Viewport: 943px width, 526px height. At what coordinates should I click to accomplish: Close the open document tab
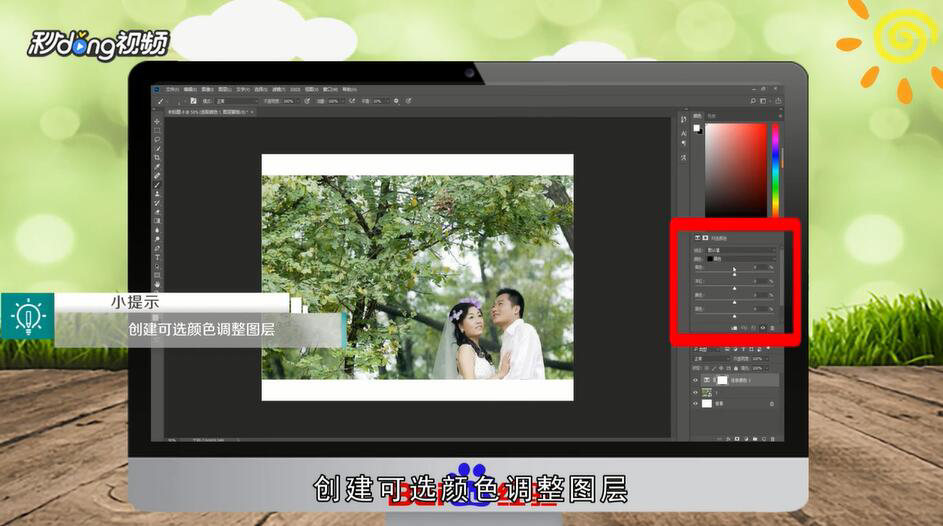[x=252, y=112]
